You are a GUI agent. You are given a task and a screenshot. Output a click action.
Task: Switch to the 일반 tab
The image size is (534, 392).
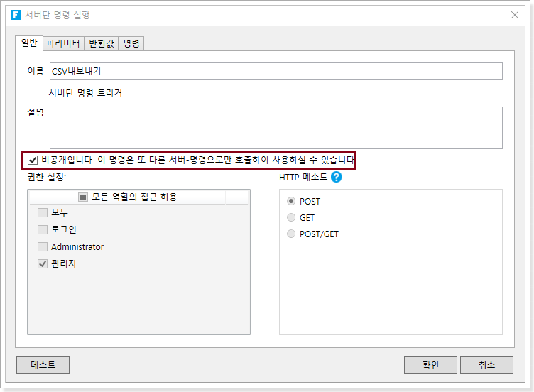coord(29,43)
